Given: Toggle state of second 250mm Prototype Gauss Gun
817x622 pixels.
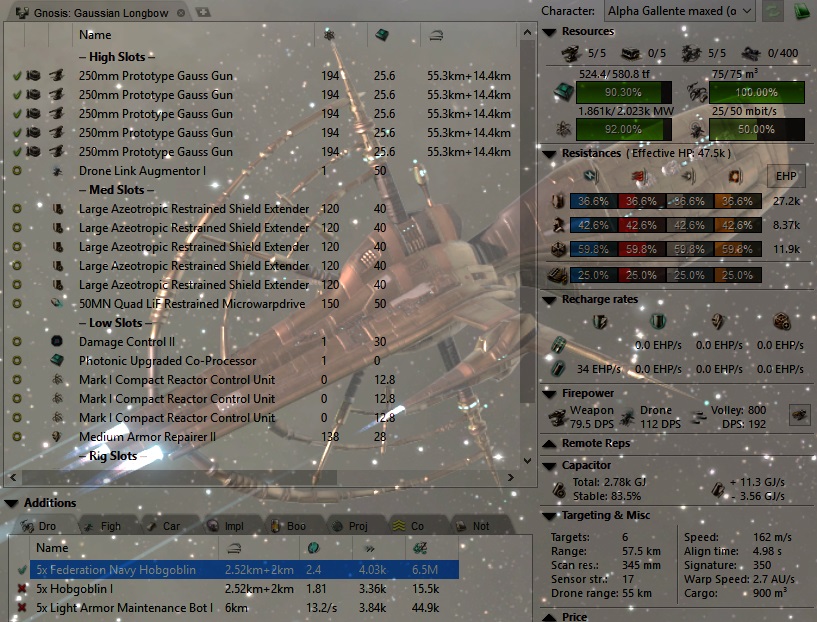Looking at the screenshot, I should [17, 95].
